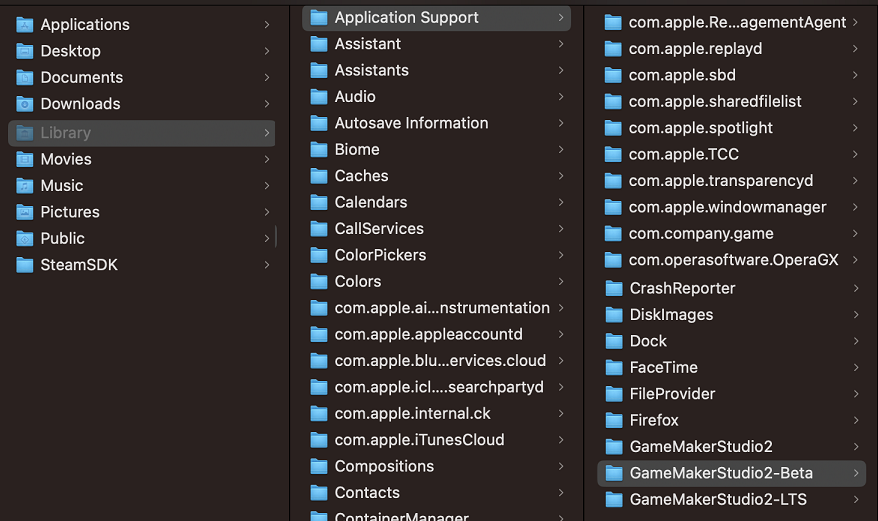Expand the Contacts folder chevron
Viewport: 878px width, 521px height.
[x=561, y=492]
